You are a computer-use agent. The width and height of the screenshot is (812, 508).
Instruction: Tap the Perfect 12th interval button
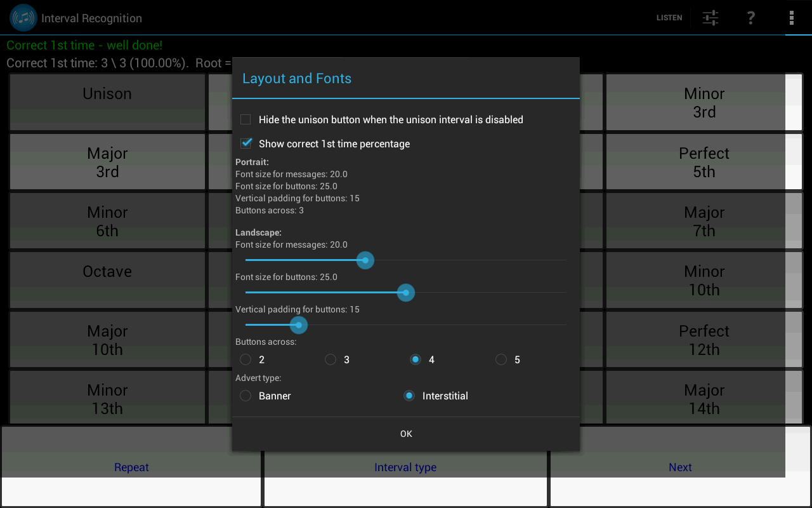pyautogui.click(x=704, y=340)
